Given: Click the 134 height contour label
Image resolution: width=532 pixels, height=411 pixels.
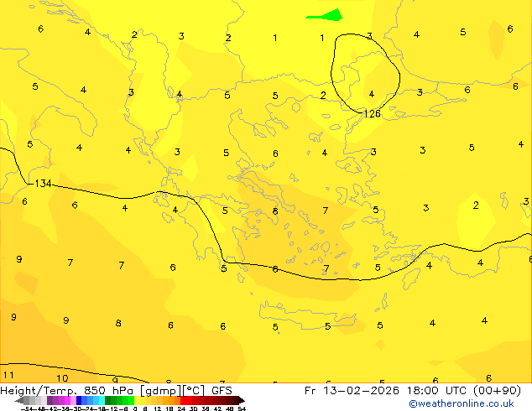Looking at the screenshot, I should (x=43, y=184).
